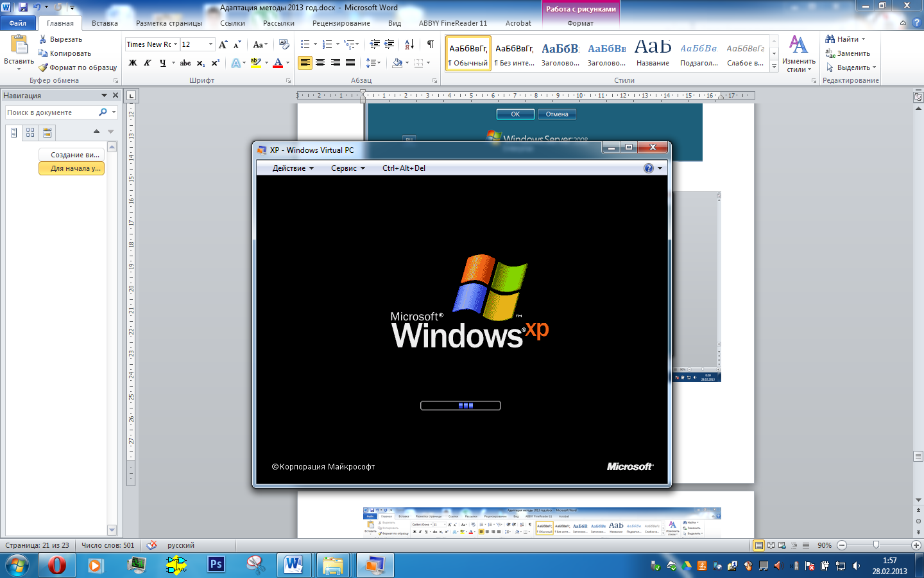Click the Text Effects icon

236,63
